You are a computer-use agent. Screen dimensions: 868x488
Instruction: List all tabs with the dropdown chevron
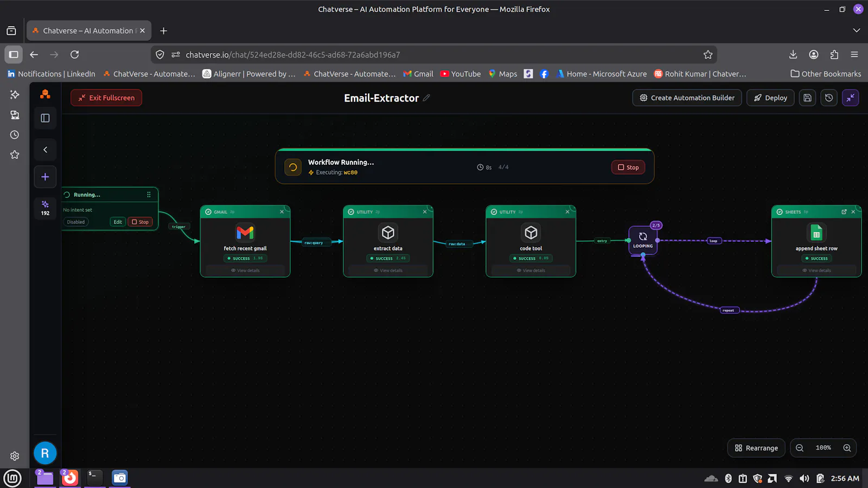click(x=857, y=31)
